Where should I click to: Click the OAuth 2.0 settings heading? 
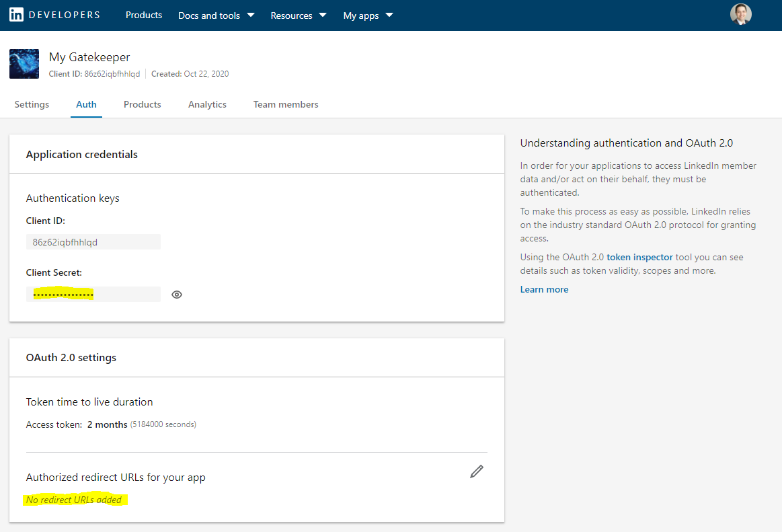tap(71, 358)
